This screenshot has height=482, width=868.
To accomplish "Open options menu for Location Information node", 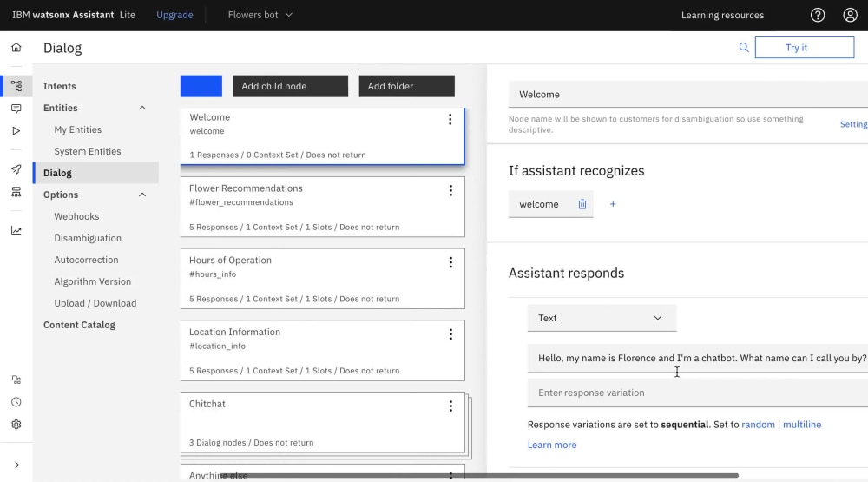I will 450,334.
